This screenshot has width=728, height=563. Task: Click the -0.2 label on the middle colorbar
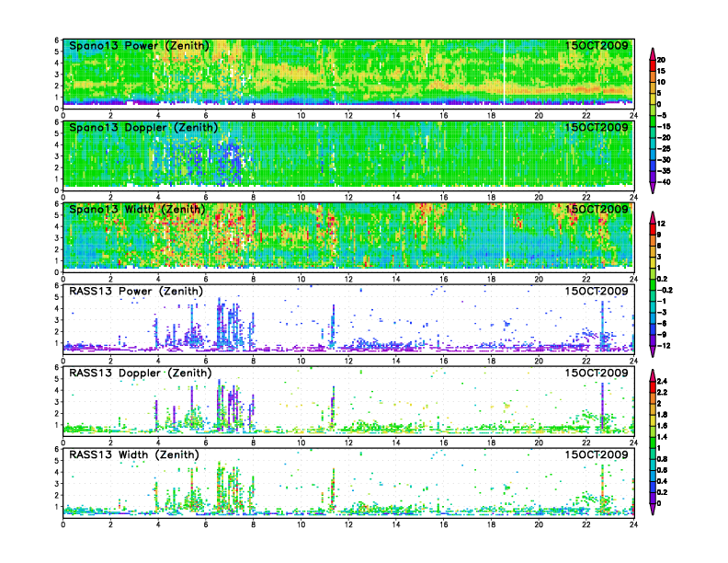[665, 291]
